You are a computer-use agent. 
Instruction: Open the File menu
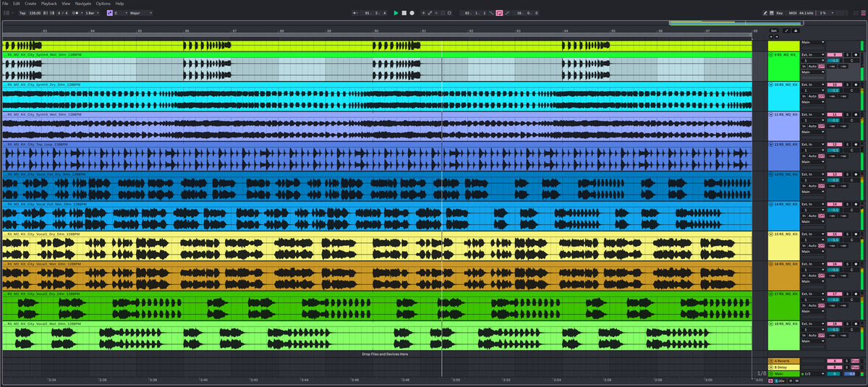(6, 4)
